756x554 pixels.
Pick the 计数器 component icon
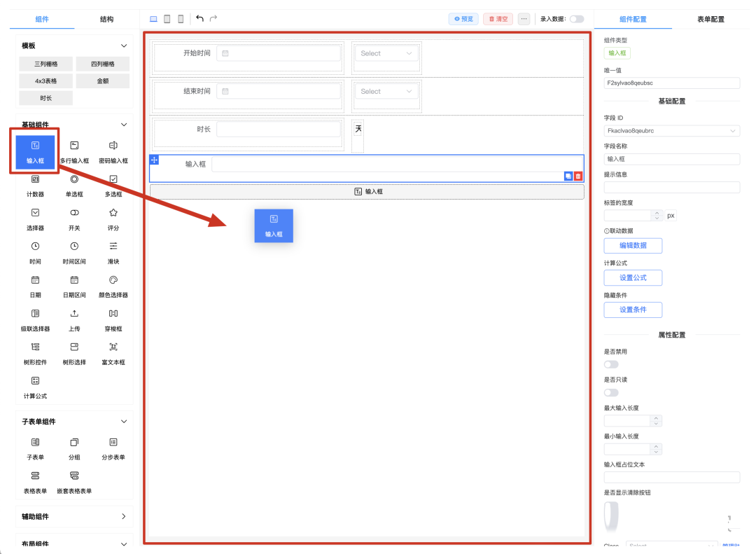(35, 183)
